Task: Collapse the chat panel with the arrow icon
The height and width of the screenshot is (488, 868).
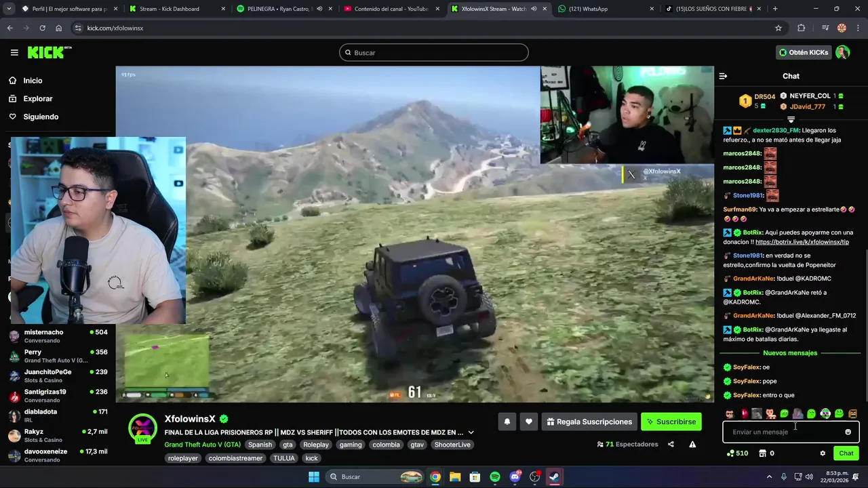Action: 723,76
